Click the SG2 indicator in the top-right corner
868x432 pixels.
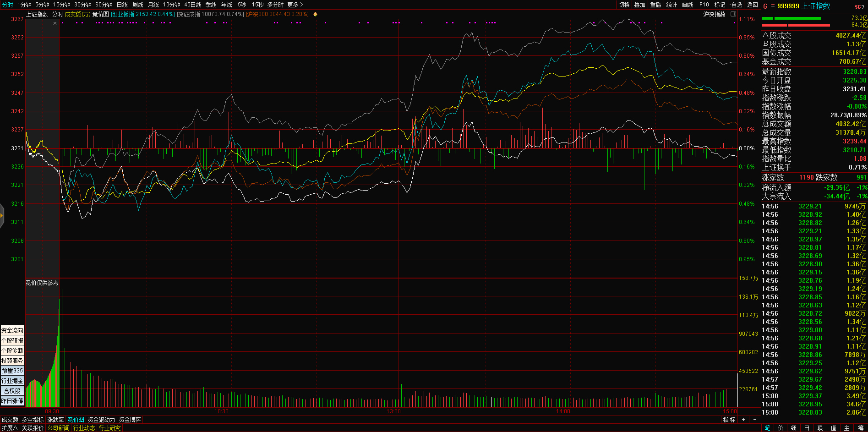[x=859, y=6]
